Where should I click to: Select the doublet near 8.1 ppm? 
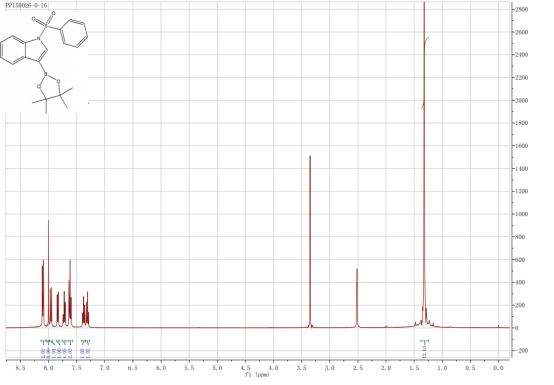click(43, 293)
